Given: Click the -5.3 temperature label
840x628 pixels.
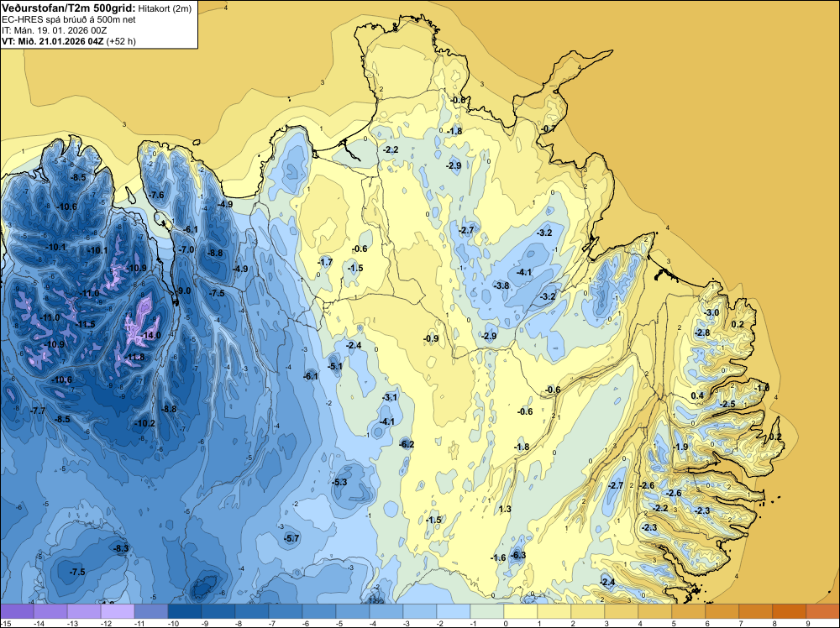Looking at the screenshot, I should [340, 483].
